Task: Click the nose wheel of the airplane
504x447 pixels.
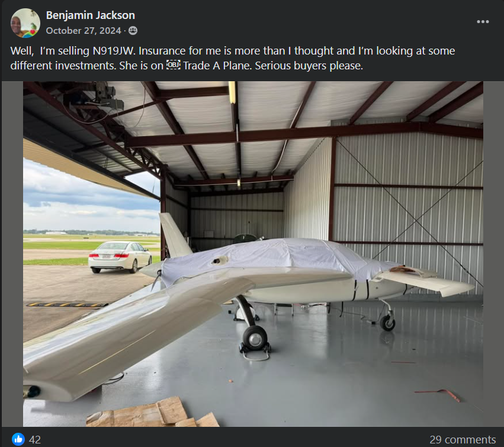Action: pyautogui.click(x=388, y=323)
